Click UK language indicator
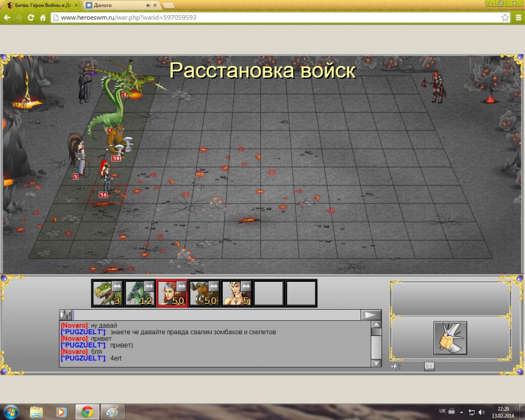 point(442,411)
